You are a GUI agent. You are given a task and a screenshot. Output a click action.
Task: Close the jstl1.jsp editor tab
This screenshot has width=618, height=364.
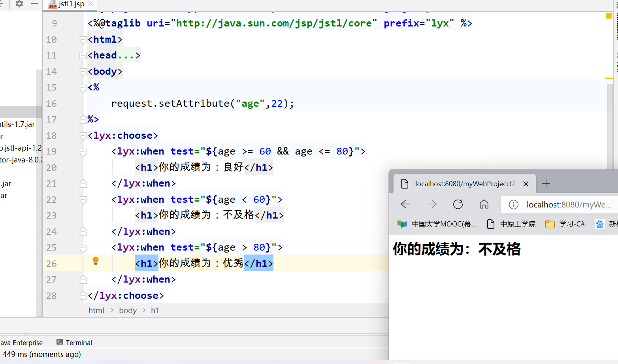90,4
